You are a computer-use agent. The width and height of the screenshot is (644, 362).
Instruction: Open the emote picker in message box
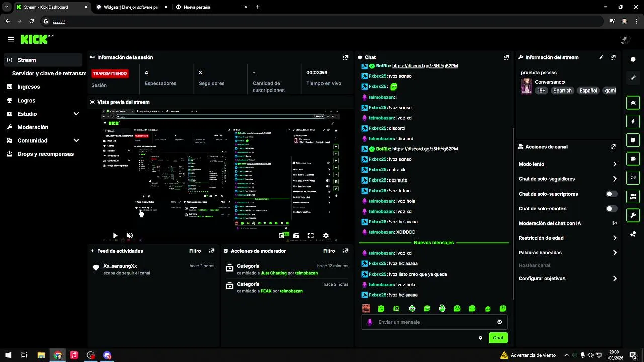click(499, 322)
